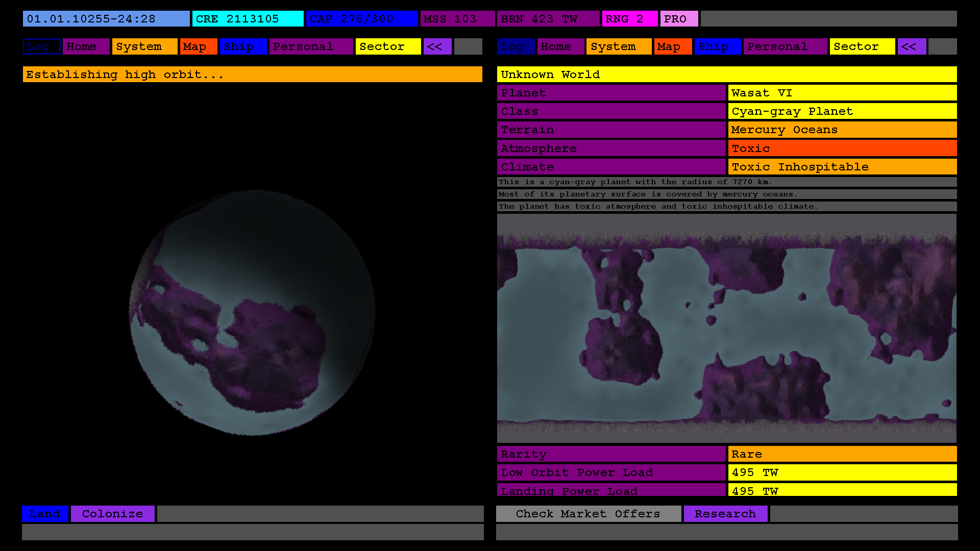The height and width of the screenshot is (551, 980).
Task: Click the CRE credits display
Action: coord(248,19)
